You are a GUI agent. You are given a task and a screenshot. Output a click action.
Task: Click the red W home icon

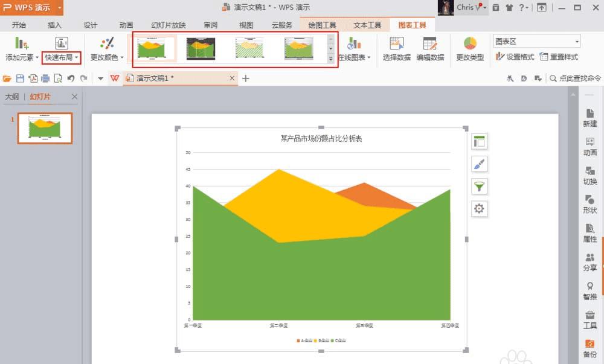click(114, 78)
